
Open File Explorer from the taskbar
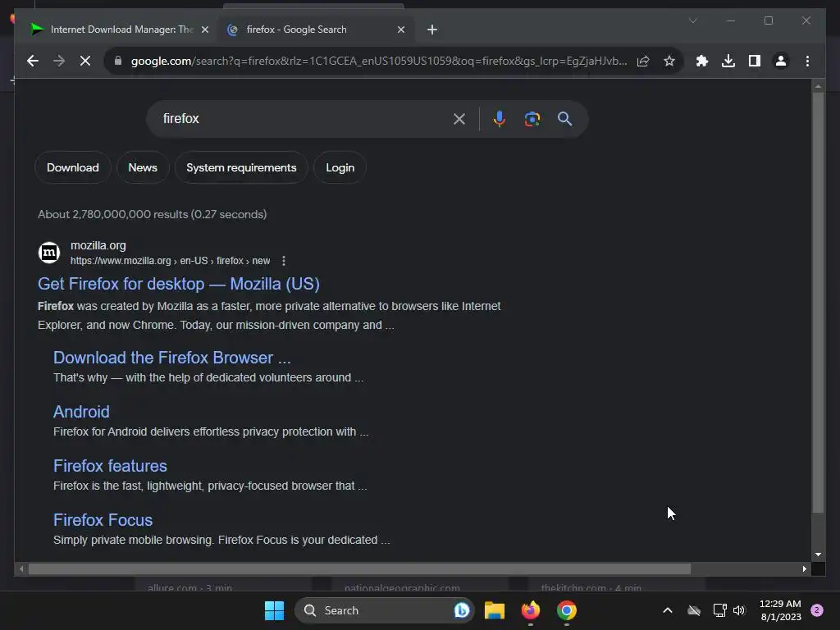495,610
